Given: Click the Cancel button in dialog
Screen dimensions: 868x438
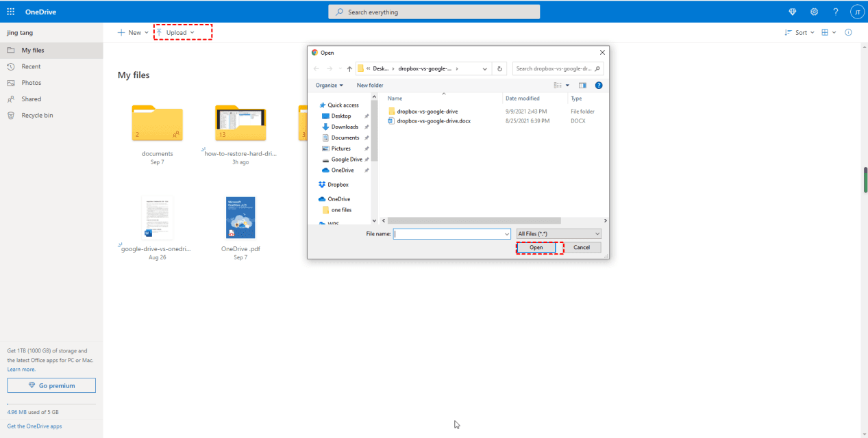Looking at the screenshot, I should tap(582, 248).
